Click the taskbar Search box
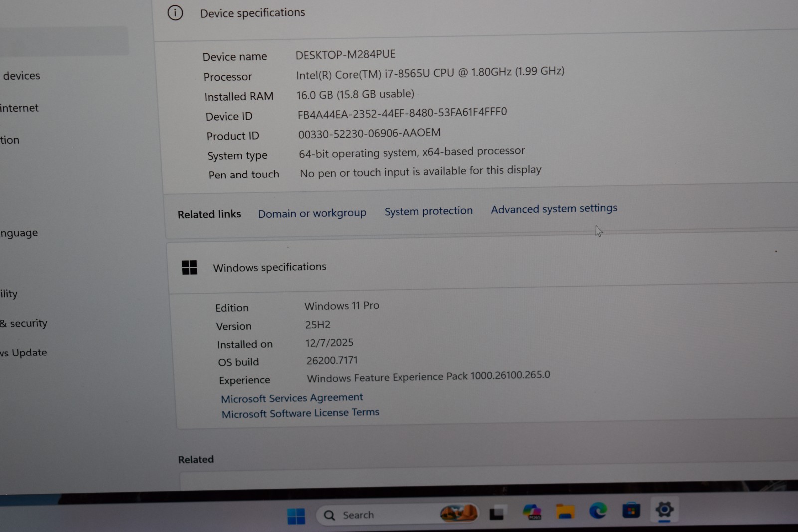Image resolution: width=798 pixels, height=532 pixels. coord(398,514)
